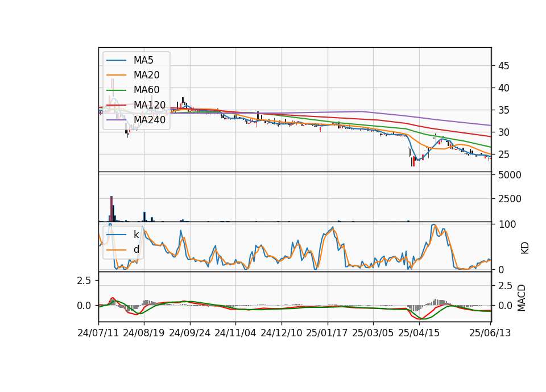Click the 'k' legend label in KD panel

[x=136, y=235]
